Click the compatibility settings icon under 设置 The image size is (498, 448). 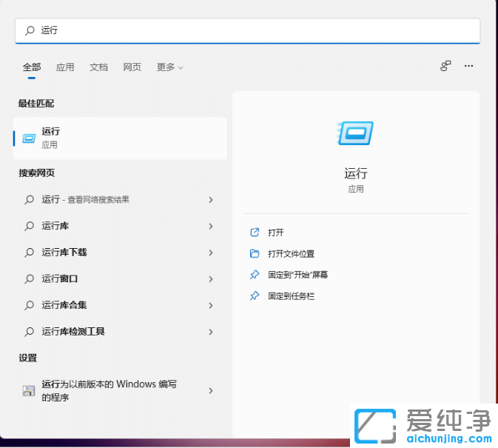(x=29, y=390)
